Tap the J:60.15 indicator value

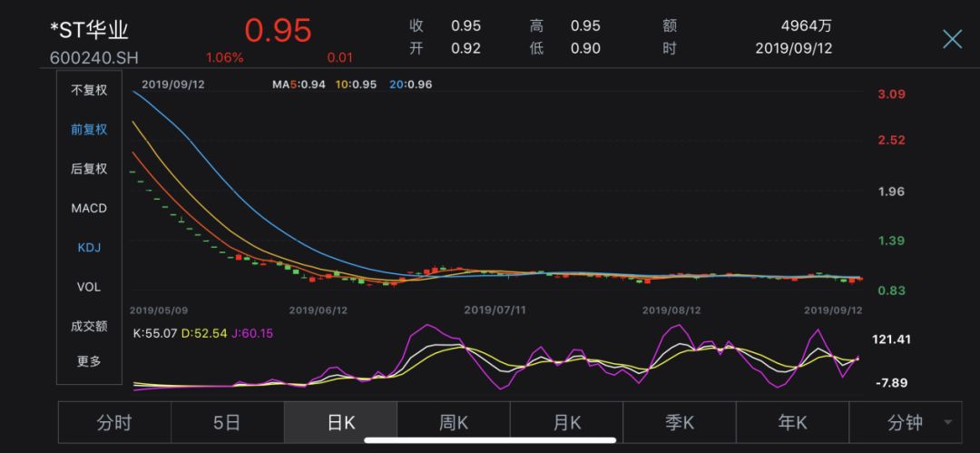tap(252, 333)
